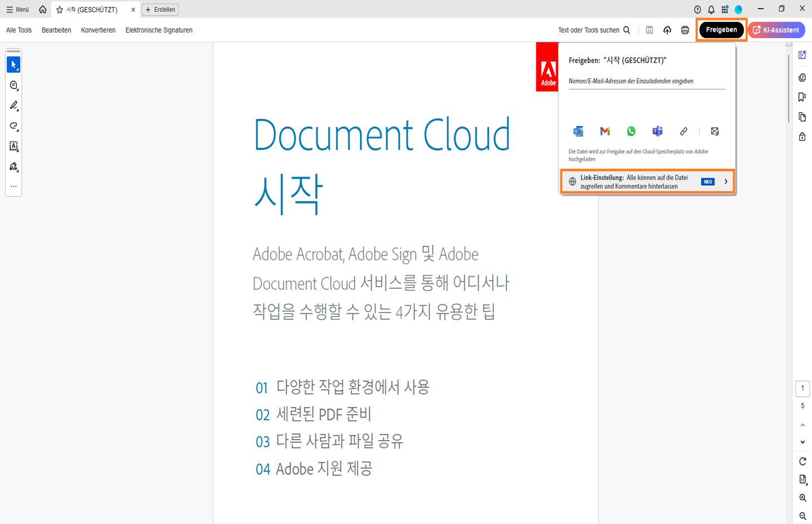Open the security lock panel icon

point(802,136)
